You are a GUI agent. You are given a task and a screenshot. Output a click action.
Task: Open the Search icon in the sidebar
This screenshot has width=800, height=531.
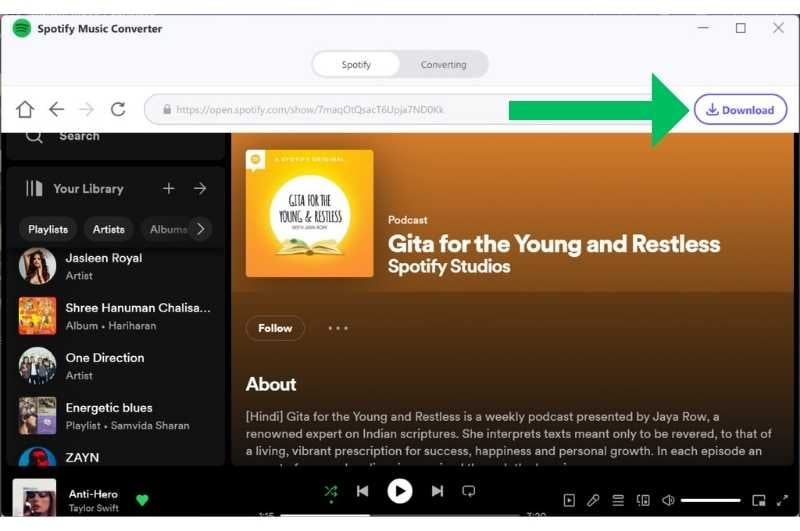coord(34,136)
